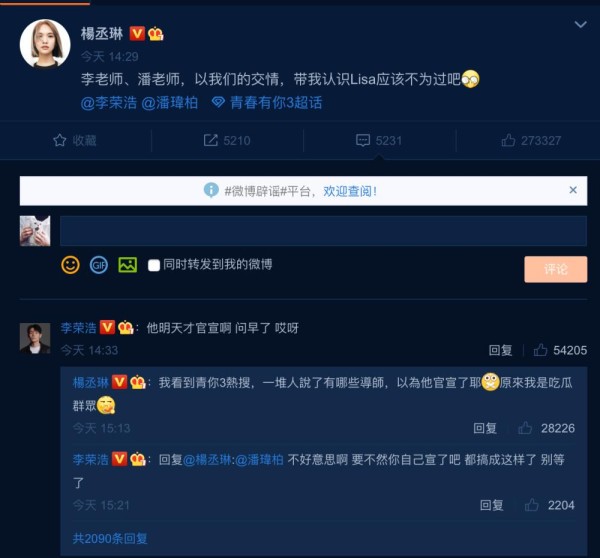Like the post with 273327 thumbs-up
This screenshot has height=558, width=600.
click(x=508, y=140)
